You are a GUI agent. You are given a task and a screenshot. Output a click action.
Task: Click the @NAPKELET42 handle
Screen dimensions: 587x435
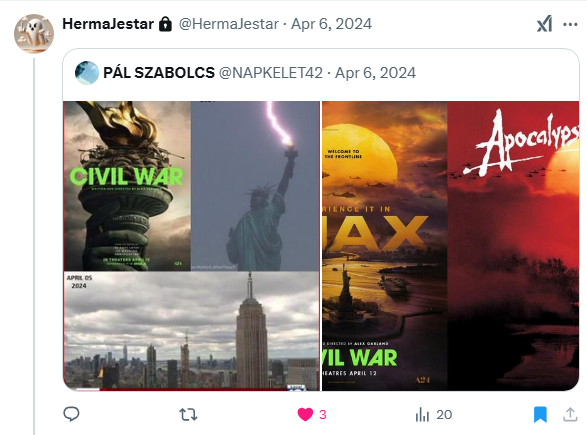coord(271,73)
